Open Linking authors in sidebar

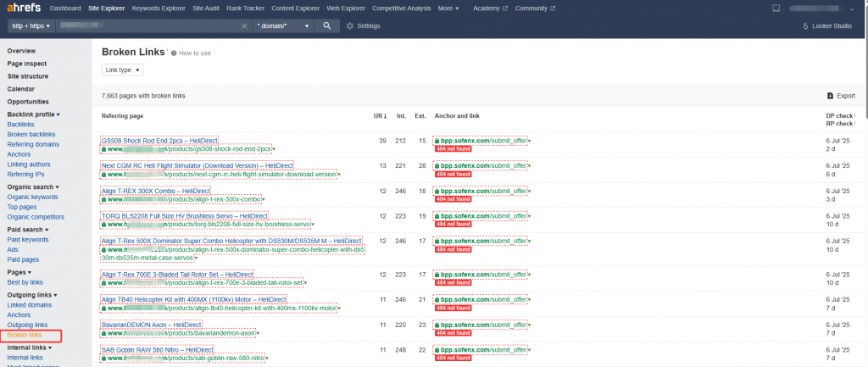point(29,164)
